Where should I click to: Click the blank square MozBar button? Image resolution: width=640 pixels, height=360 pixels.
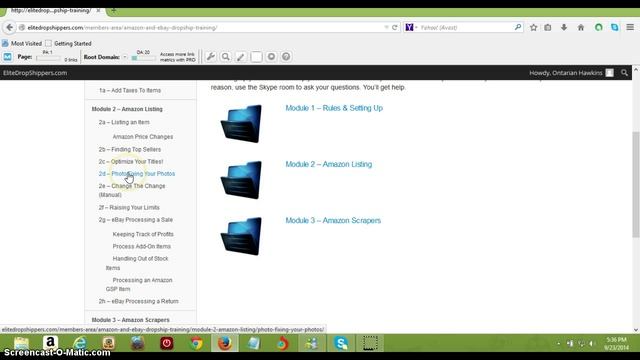tap(256, 57)
